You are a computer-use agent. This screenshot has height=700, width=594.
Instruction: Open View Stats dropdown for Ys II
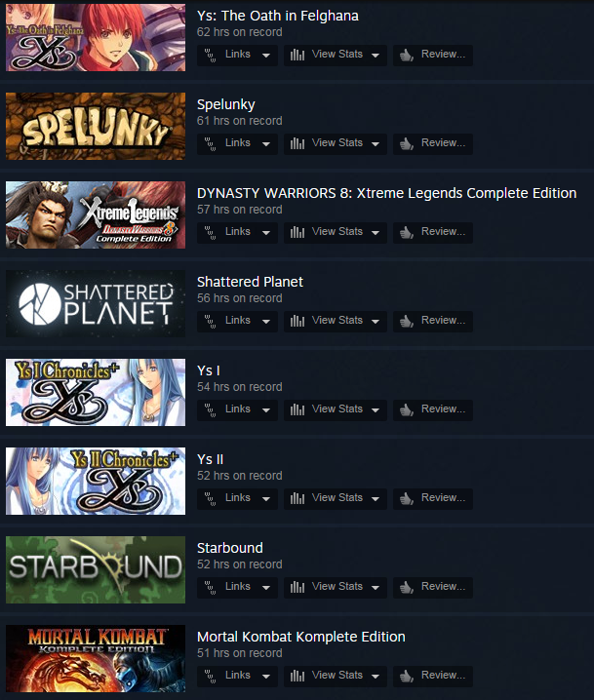pyautogui.click(x=336, y=498)
